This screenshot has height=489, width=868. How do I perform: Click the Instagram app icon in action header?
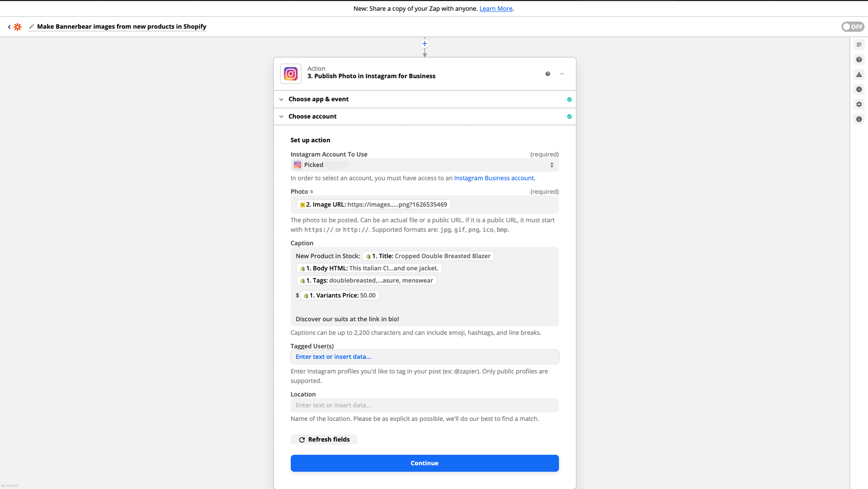point(290,74)
